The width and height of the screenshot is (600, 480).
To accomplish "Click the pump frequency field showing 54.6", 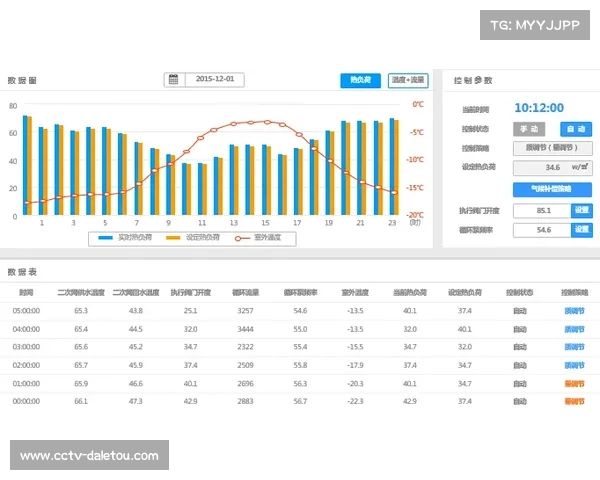I will 541,230.
